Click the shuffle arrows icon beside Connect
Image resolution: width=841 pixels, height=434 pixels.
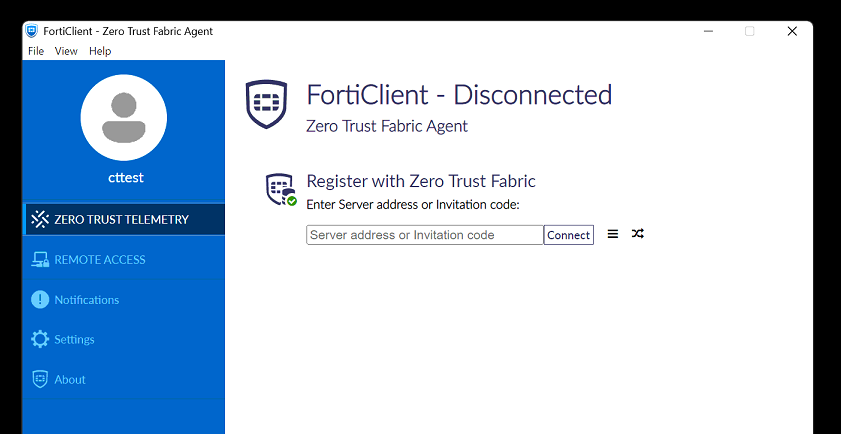[x=638, y=234]
